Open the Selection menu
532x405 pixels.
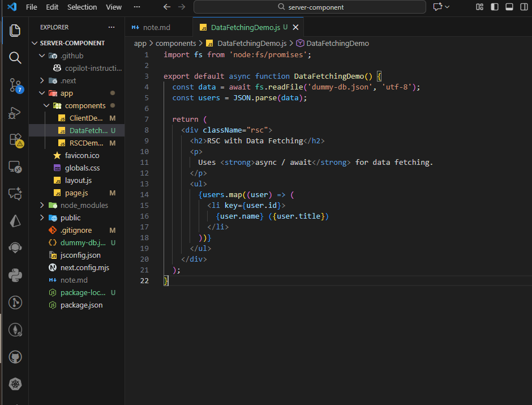click(82, 7)
